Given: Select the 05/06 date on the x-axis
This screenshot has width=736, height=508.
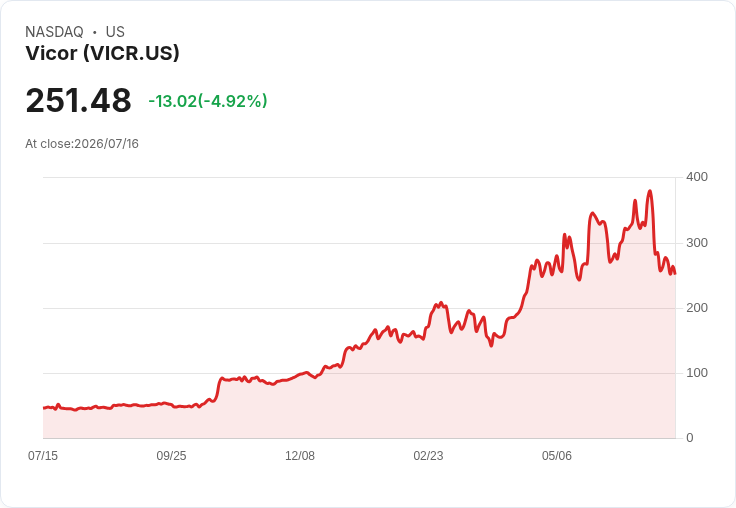Looking at the screenshot, I should coord(557,456).
